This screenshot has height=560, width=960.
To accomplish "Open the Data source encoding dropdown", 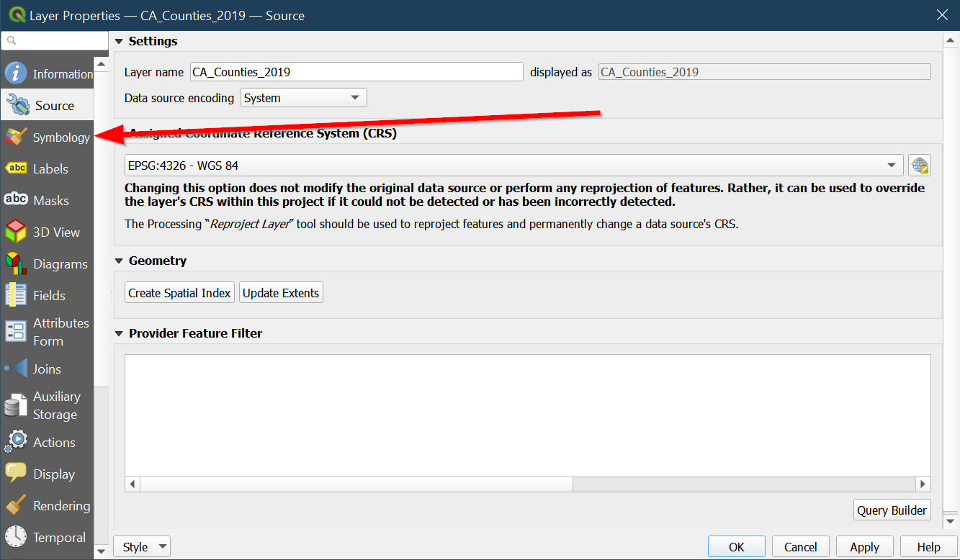I will [x=303, y=98].
